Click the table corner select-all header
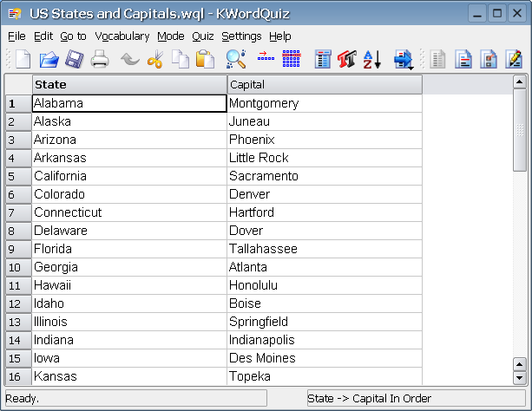This screenshot has height=411, width=532. click(x=19, y=85)
